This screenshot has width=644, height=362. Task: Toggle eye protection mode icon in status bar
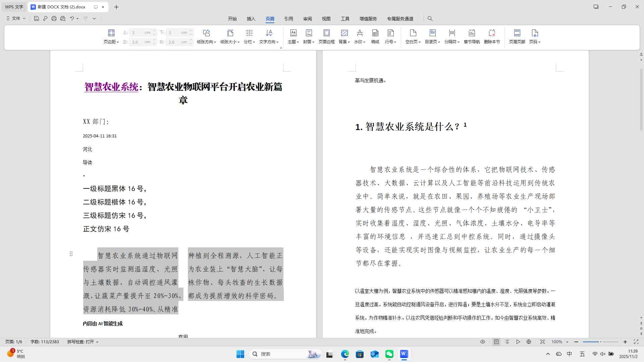(483, 342)
